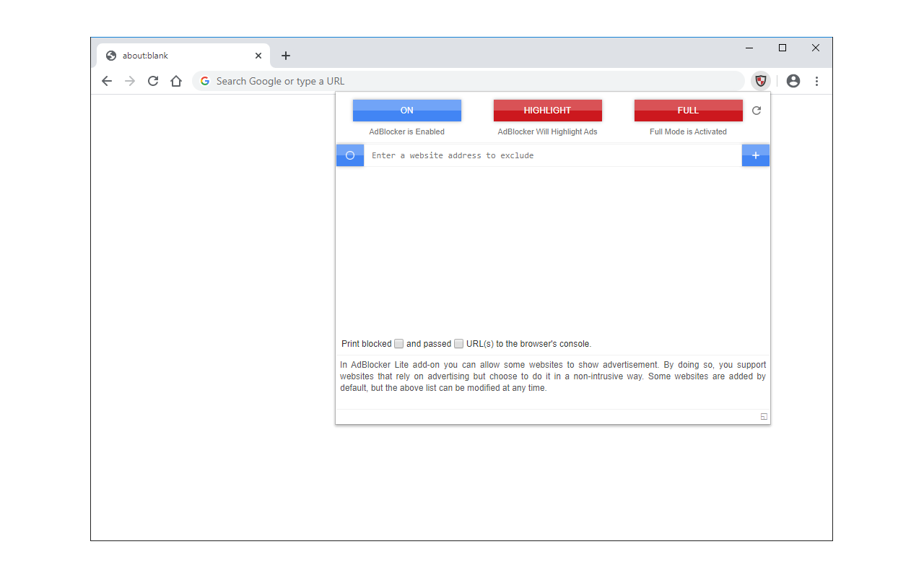Enable printing blocked URLs to the console
Image resolution: width=924 pixels, height=578 pixels.
click(x=398, y=343)
